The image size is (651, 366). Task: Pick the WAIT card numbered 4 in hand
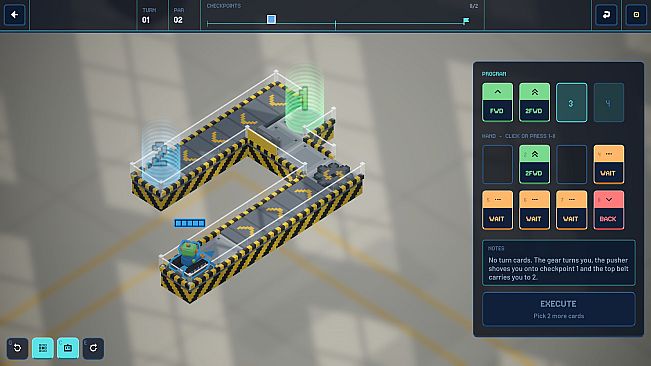[609, 164]
